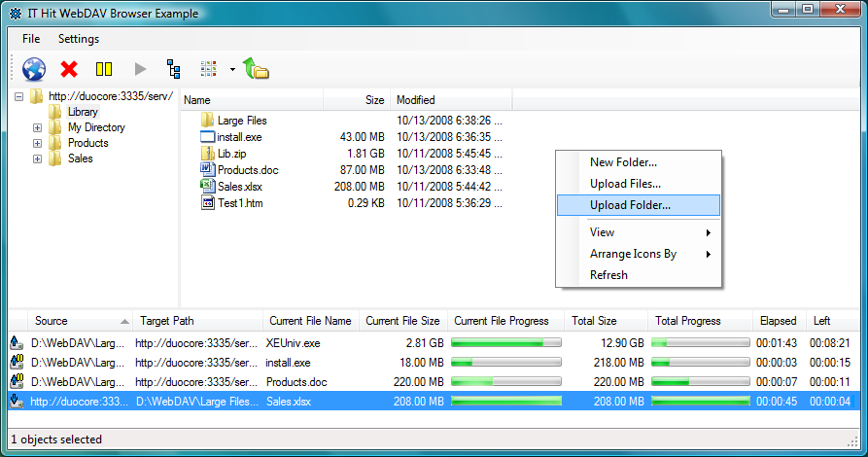Select the Sales.xlsx transfer file name
This screenshot has width=868, height=457.
(289, 402)
